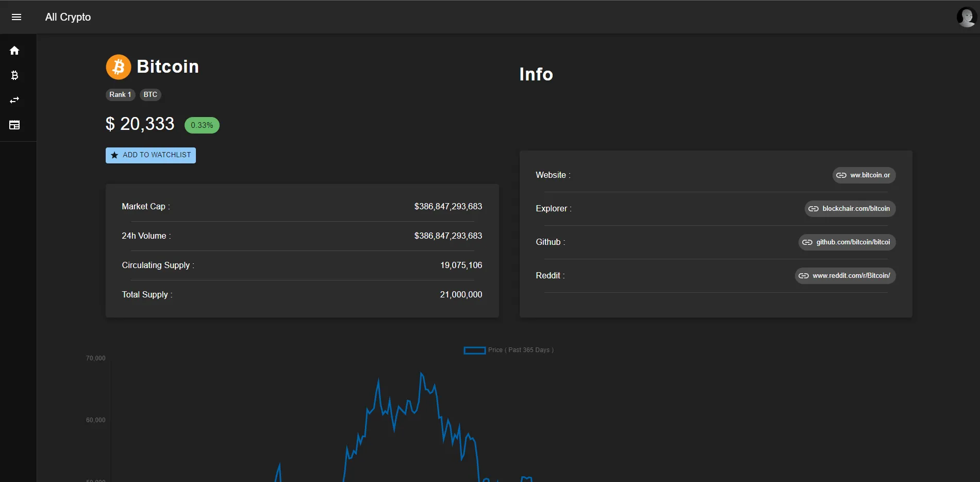The image size is (980, 482).
Task: Open the news icon in the sidebar
Action: 14,125
